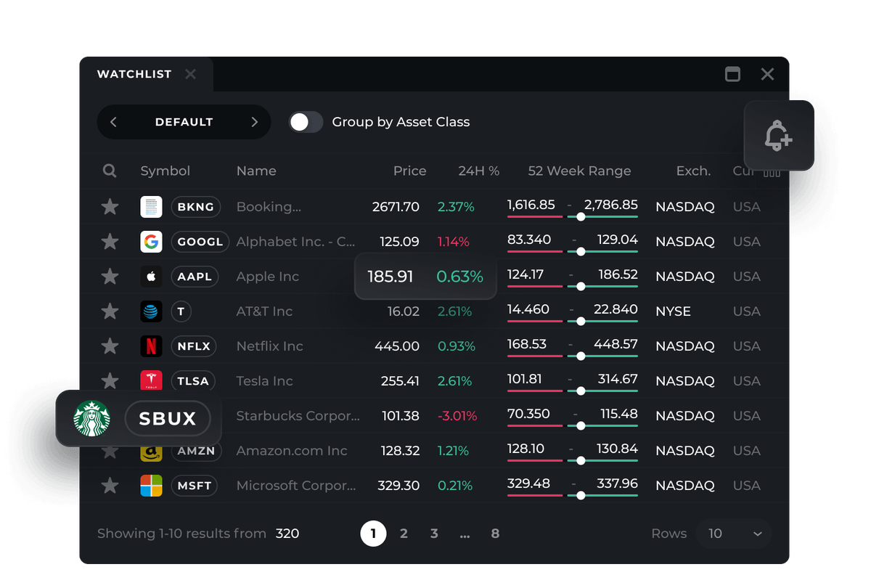
Task: Sort by the Name column header
Action: (256, 171)
